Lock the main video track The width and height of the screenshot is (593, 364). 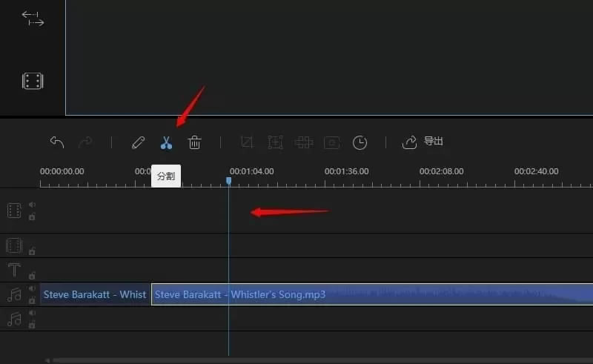point(32,216)
